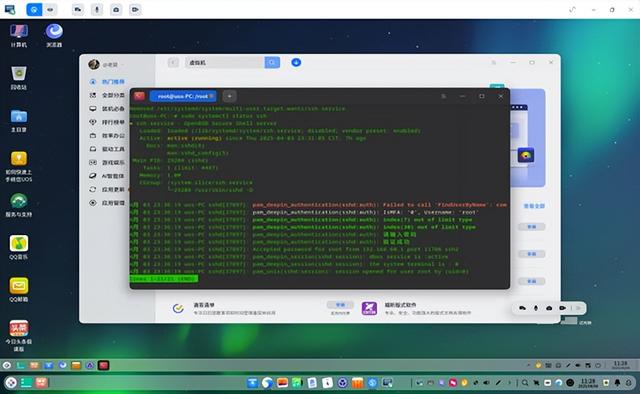Open the 今日头条极速版 desktop icon

point(19,336)
